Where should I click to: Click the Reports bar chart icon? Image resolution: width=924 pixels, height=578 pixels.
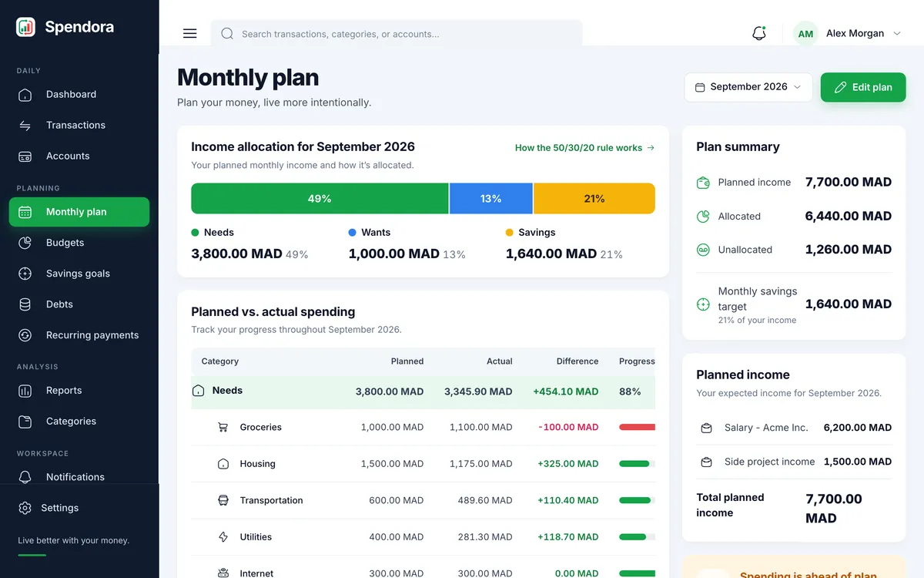click(25, 391)
